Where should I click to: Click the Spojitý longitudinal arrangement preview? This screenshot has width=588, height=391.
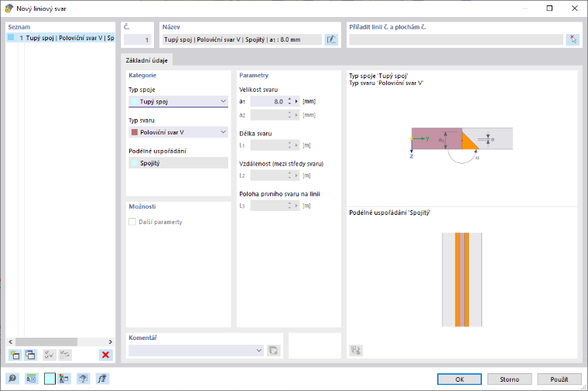pos(462,280)
